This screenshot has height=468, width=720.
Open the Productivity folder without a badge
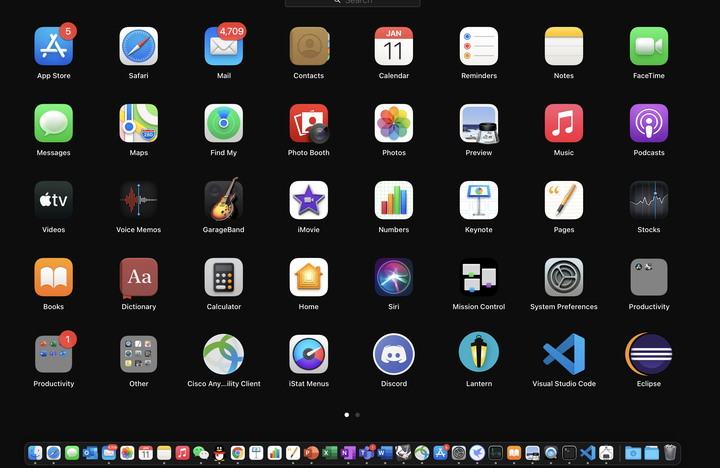point(649,277)
